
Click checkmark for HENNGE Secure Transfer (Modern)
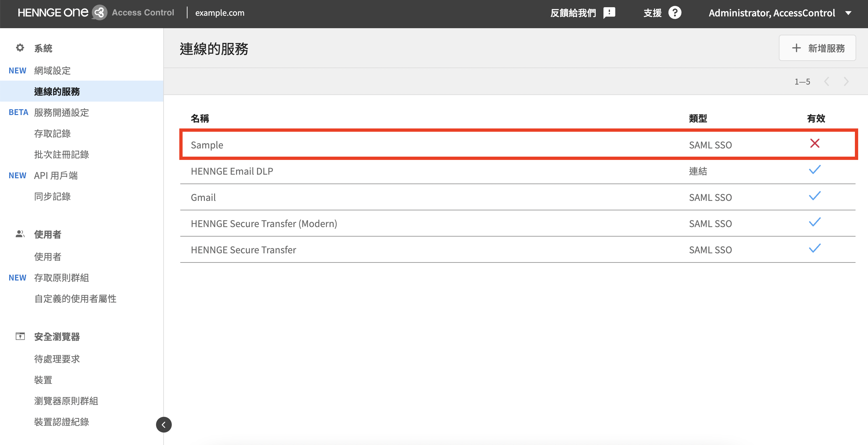(815, 222)
